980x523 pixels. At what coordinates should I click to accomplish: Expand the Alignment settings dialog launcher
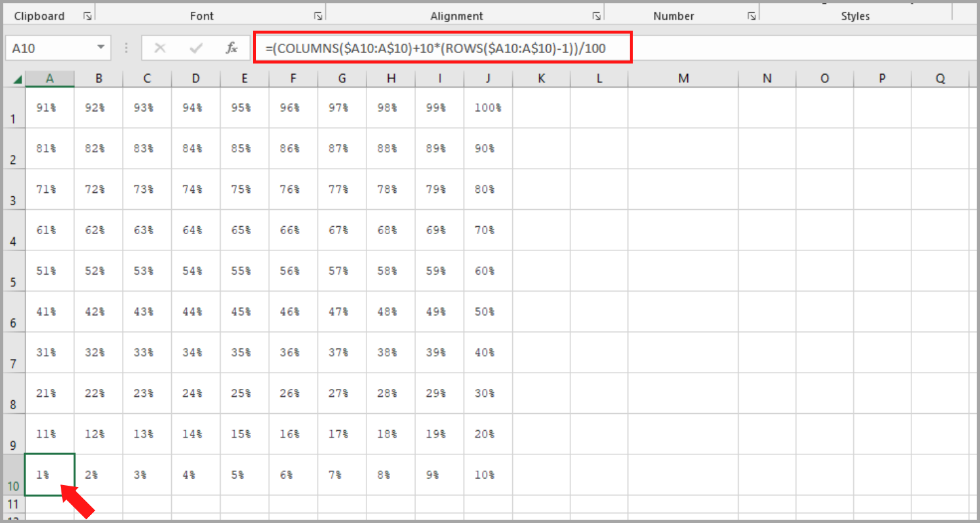596,15
